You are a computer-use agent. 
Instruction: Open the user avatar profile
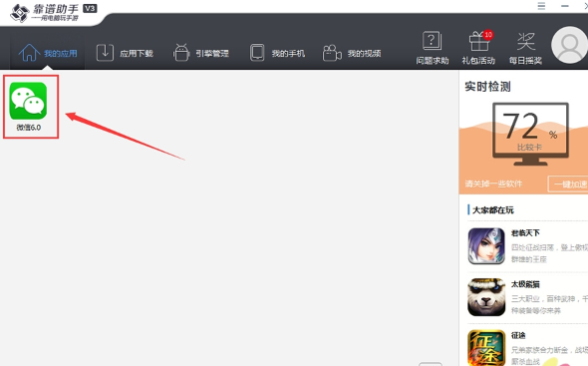coord(569,45)
